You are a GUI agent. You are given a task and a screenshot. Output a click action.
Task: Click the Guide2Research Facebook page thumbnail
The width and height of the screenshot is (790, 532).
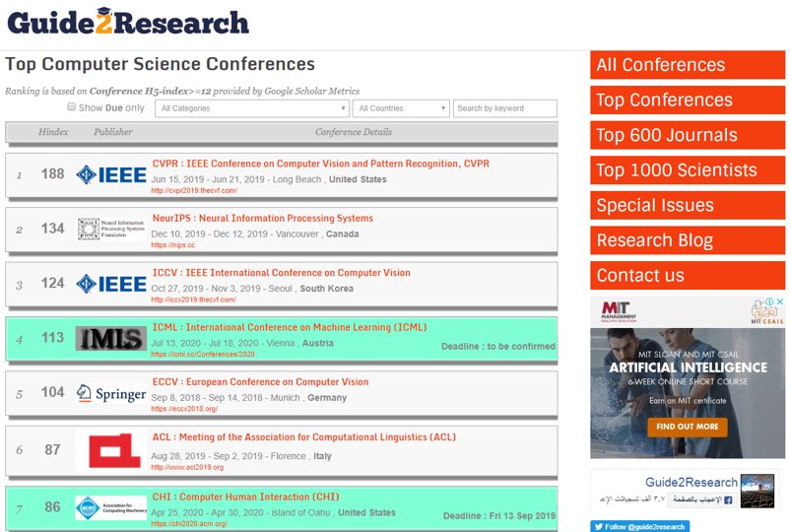pyautogui.click(x=757, y=491)
